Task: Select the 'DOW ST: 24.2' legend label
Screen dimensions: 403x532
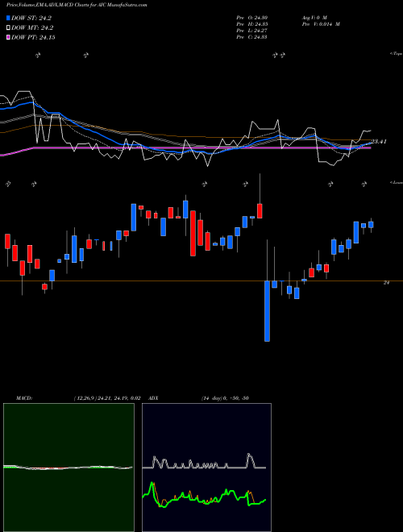Action: (x=31, y=19)
